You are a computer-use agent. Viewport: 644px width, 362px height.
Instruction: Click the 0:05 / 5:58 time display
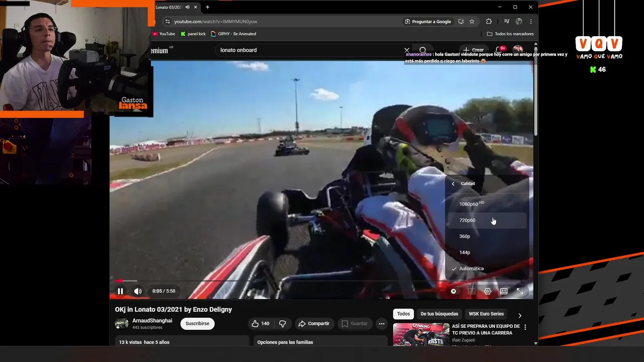(164, 291)
